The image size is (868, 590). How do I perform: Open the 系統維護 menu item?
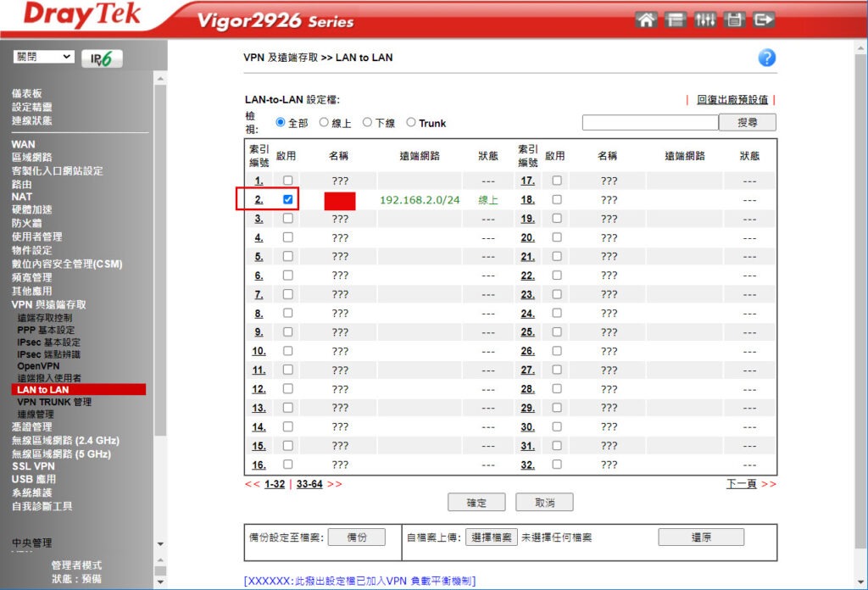point(31,493)
